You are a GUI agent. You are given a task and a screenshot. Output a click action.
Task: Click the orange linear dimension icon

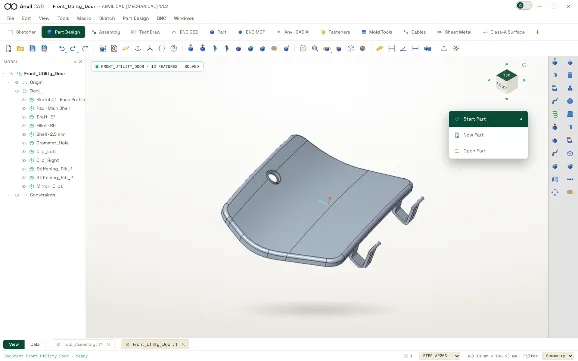(391, 48)
